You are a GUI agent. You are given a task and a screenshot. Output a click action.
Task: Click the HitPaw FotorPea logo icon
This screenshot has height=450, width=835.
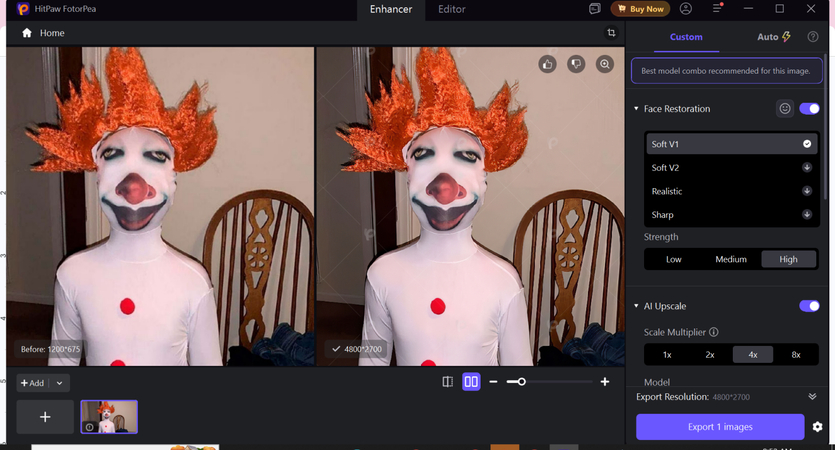click(x=22, y=9)
